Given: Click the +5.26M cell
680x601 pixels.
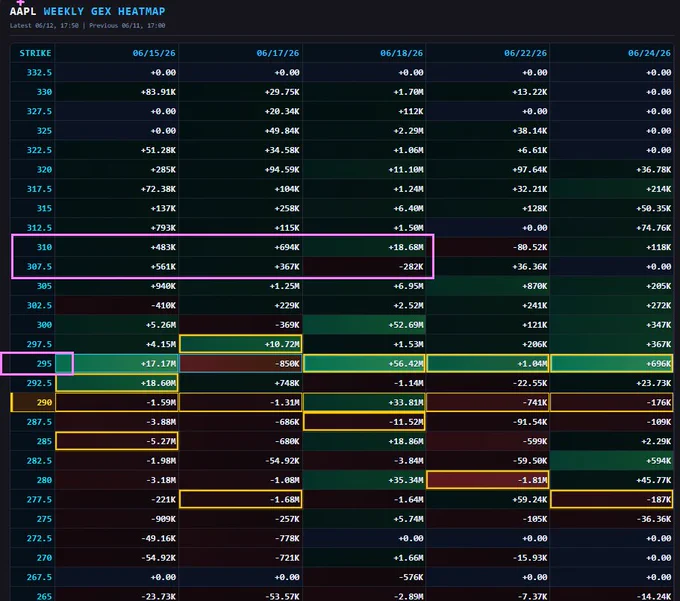Looking at the screenshot, I should click(117, 325).
